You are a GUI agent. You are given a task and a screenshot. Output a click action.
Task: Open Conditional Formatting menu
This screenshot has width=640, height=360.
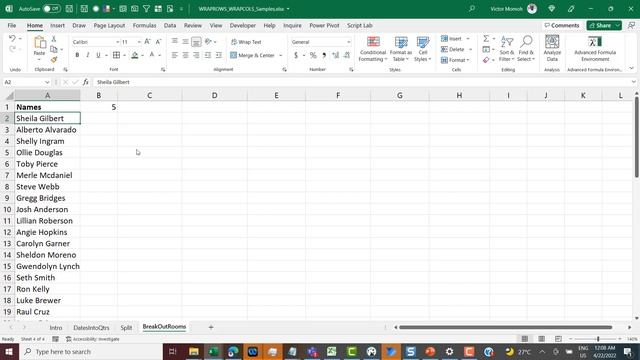(373, 49)
